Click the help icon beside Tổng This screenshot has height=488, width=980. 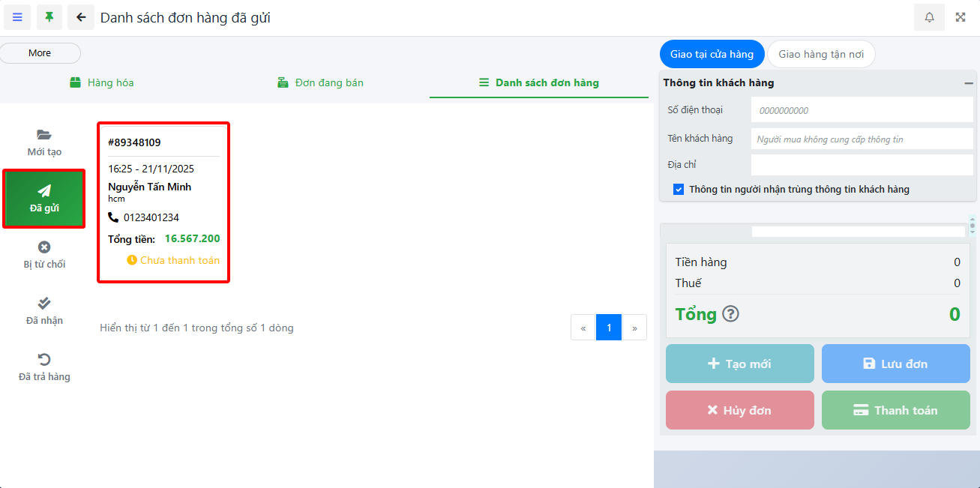[x=730, y=314]
